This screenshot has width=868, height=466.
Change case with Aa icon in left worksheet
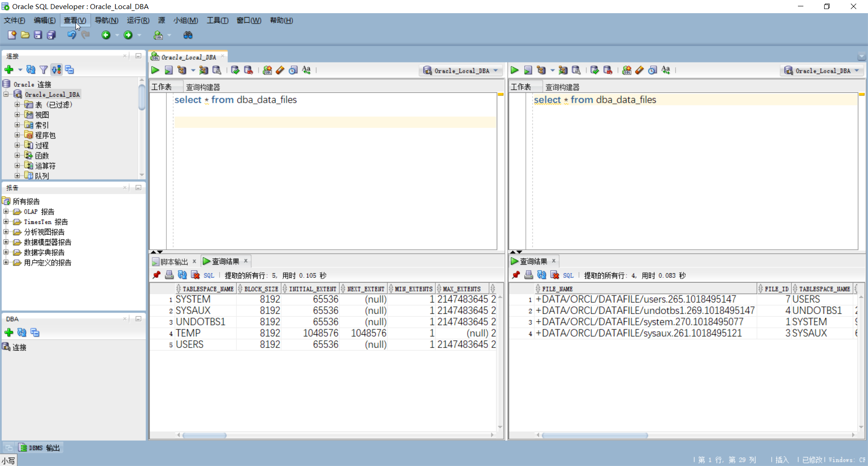(x=307, y=70)
